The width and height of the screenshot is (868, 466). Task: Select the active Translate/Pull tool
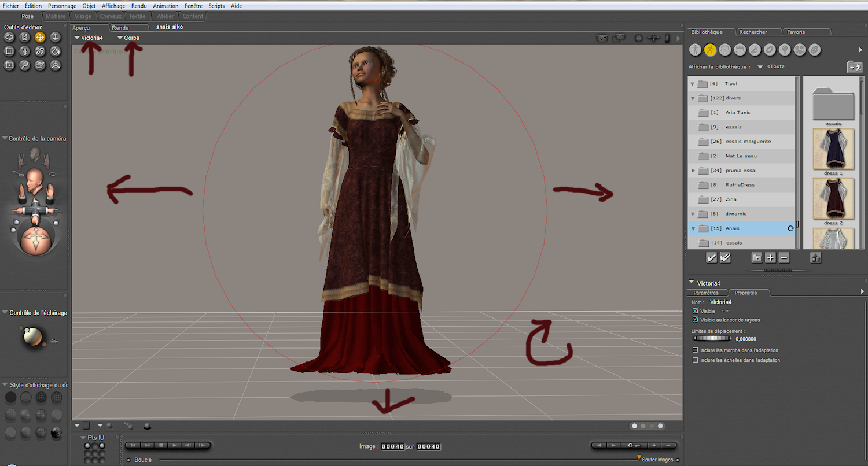point(40,37)
